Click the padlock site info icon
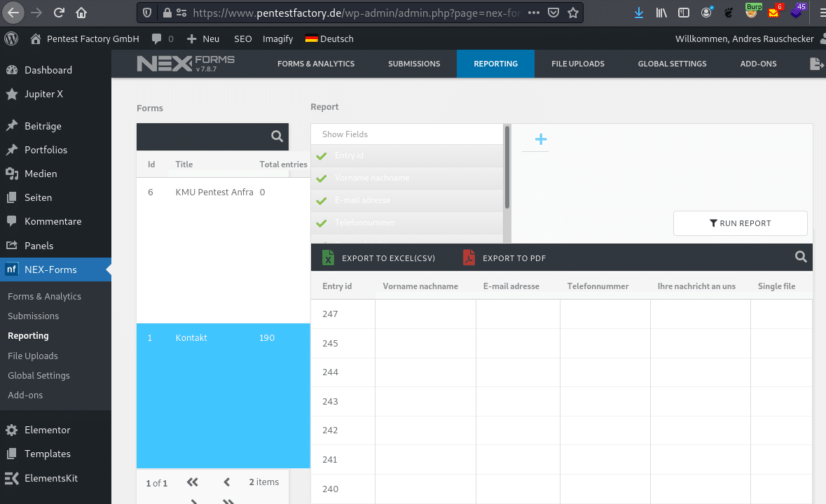 pyautogui.click(x=167, y=13)
